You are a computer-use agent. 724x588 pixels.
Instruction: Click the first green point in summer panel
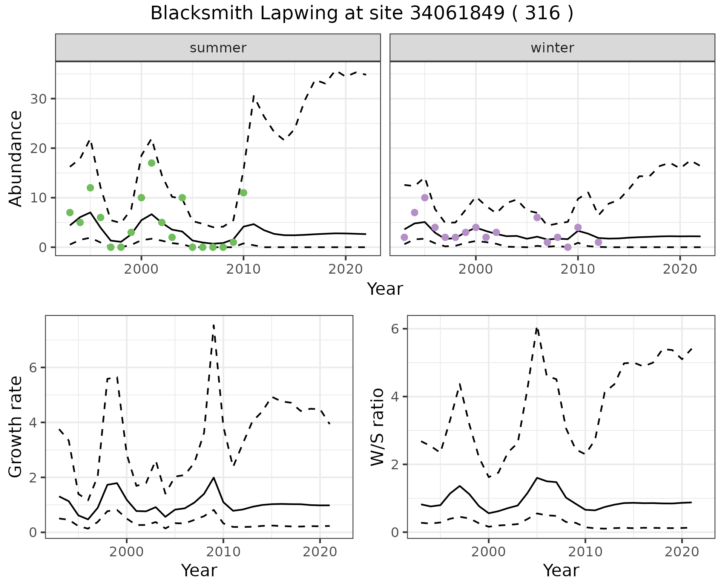click(x=70, y=213)
